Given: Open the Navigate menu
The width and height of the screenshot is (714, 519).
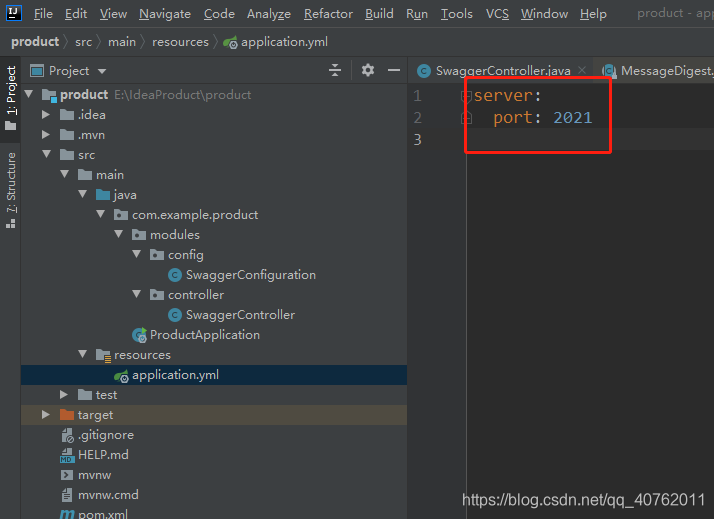Looking at the screenshot, I should coord(165,14).
